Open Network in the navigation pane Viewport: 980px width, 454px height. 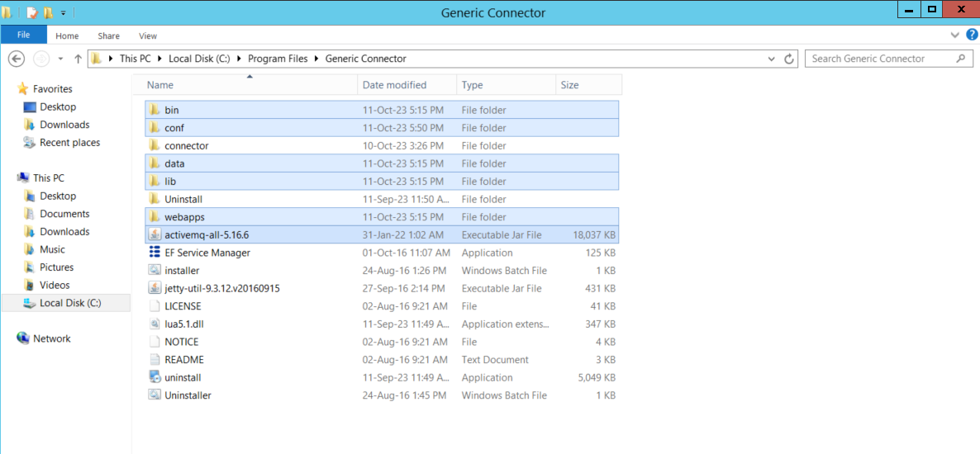[x=51, y=338]
